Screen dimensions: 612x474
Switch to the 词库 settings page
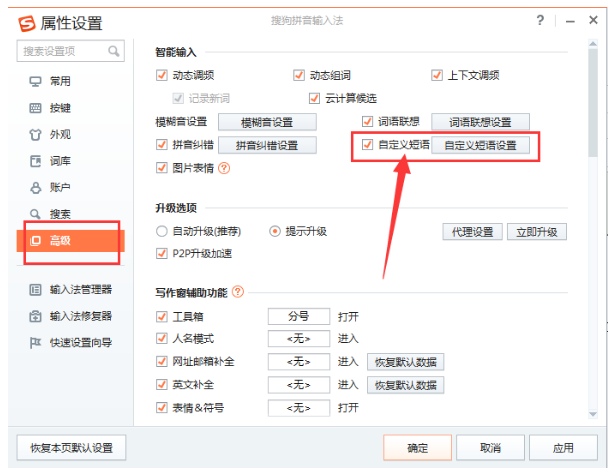[70, 161]
